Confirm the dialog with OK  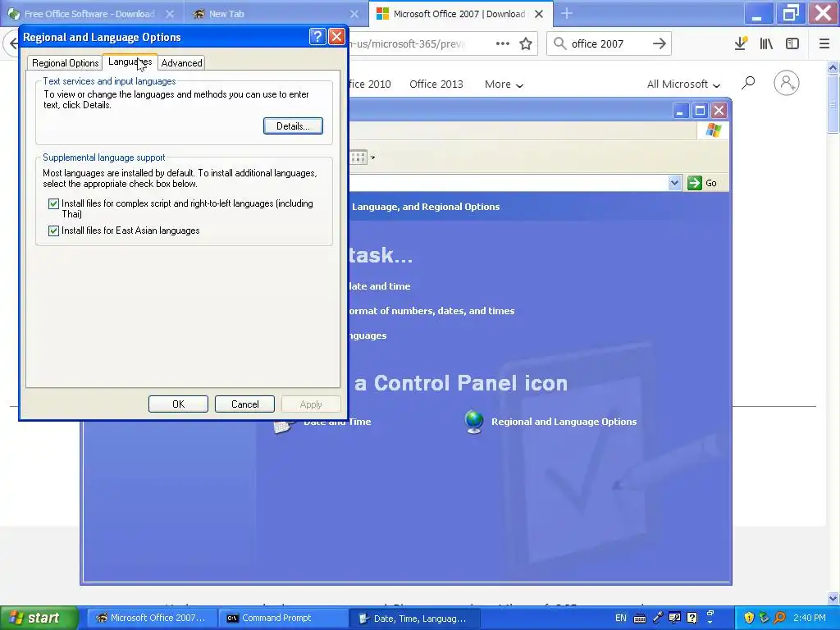pos(178,404)
